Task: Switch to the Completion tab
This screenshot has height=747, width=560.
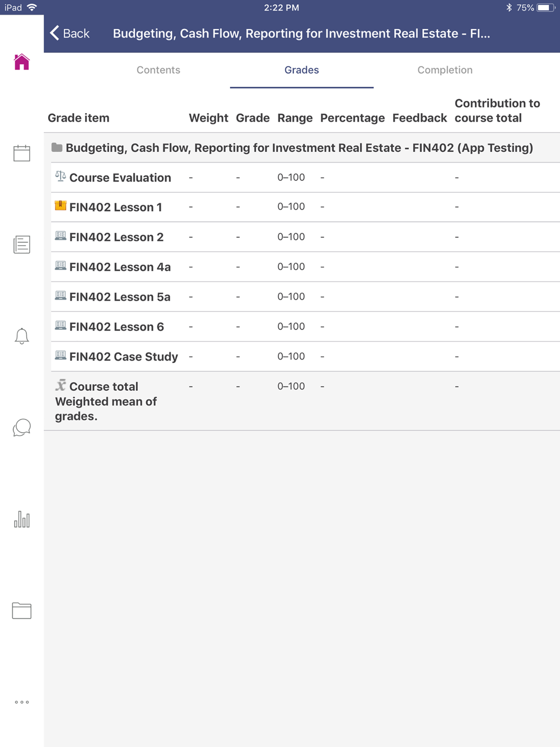Action: [445, 70]
